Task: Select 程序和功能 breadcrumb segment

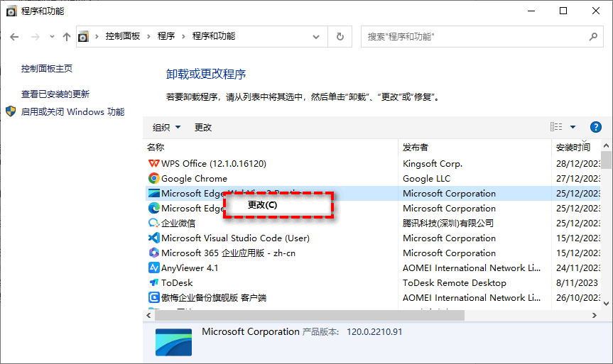Action: click(214, 36)
